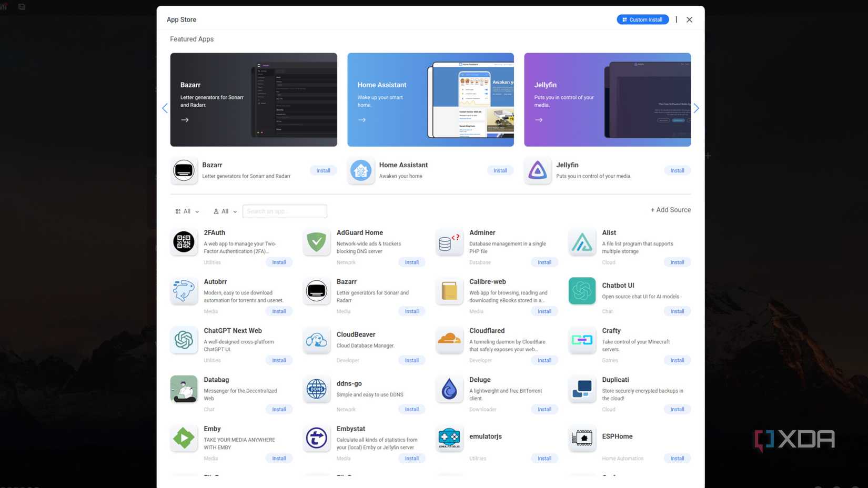Select the CloudBeaver icon
868x488 pixels.
[317, 340]
